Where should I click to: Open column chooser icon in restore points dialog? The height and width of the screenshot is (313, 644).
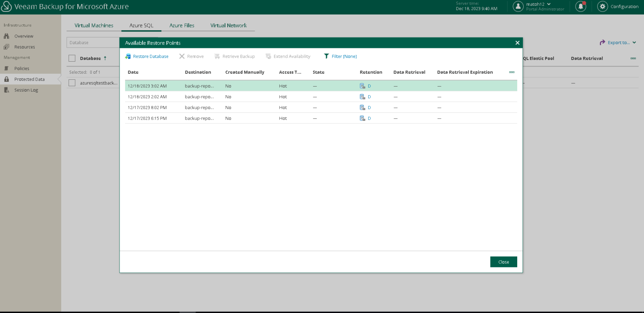(512, 72)
